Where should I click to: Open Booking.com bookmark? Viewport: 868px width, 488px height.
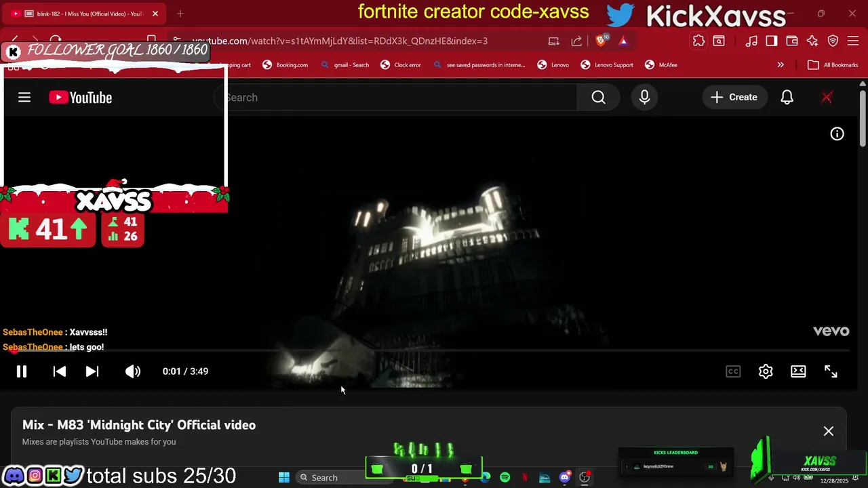(x=285, y=65)
